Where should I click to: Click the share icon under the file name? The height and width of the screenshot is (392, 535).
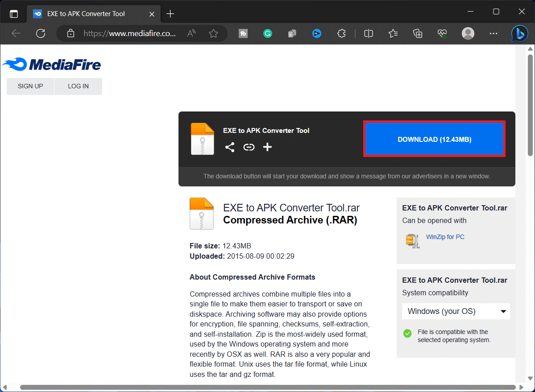point(230,147)
